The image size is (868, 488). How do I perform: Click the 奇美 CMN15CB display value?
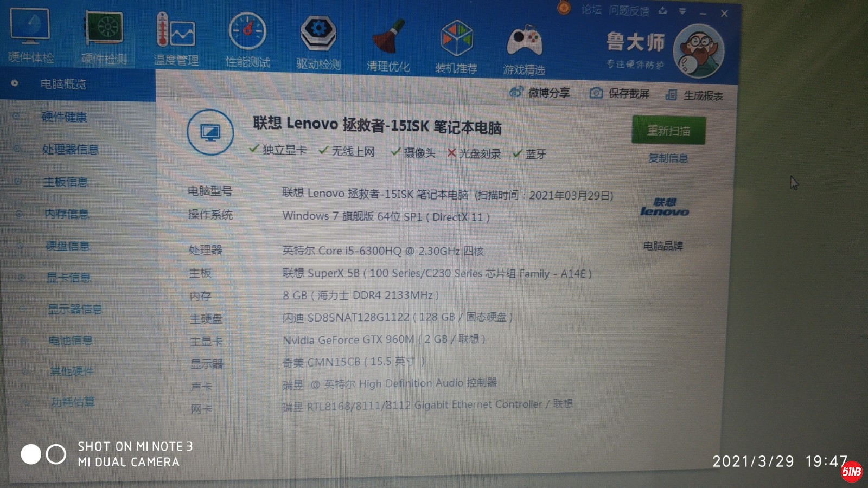click(354, 362)
